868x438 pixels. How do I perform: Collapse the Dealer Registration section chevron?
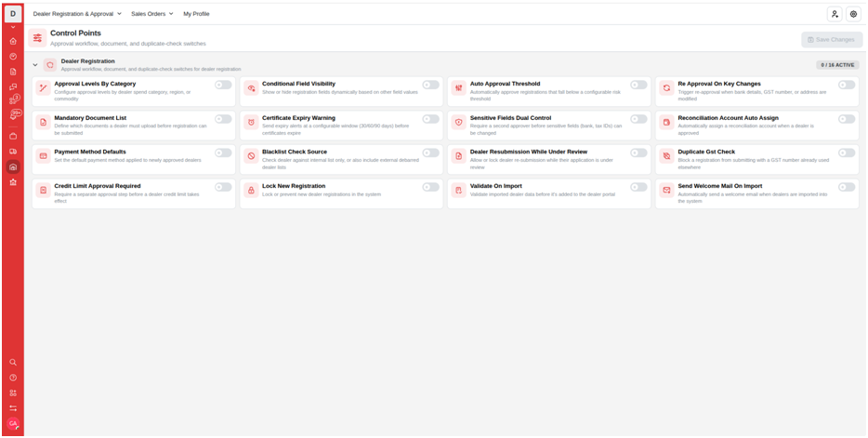click(35, 65)
